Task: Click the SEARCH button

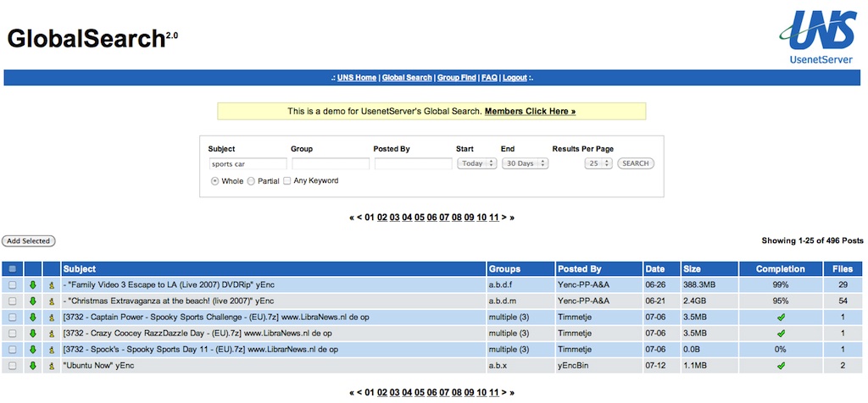Action: [x=636, y=163]
